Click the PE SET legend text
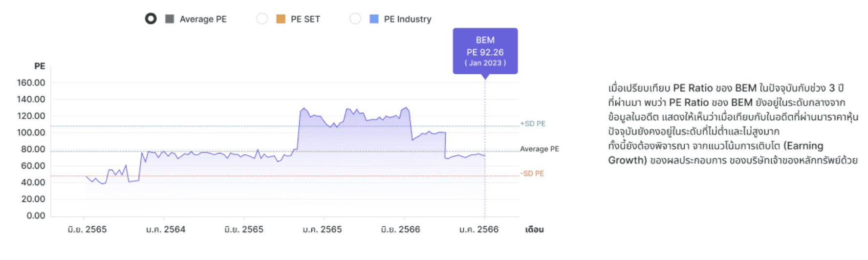Image resolution: width=868 pixels, height=260 pixels. pos(305,19)
